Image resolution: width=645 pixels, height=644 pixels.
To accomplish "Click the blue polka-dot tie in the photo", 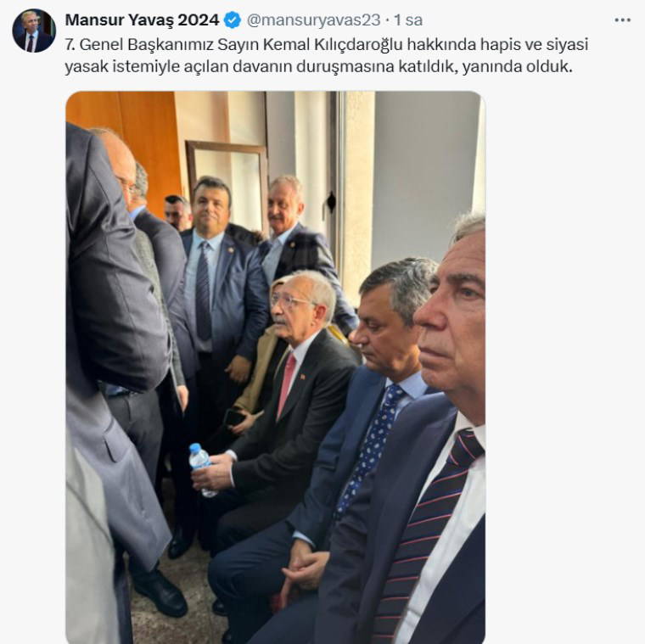I will click(371, 449).
